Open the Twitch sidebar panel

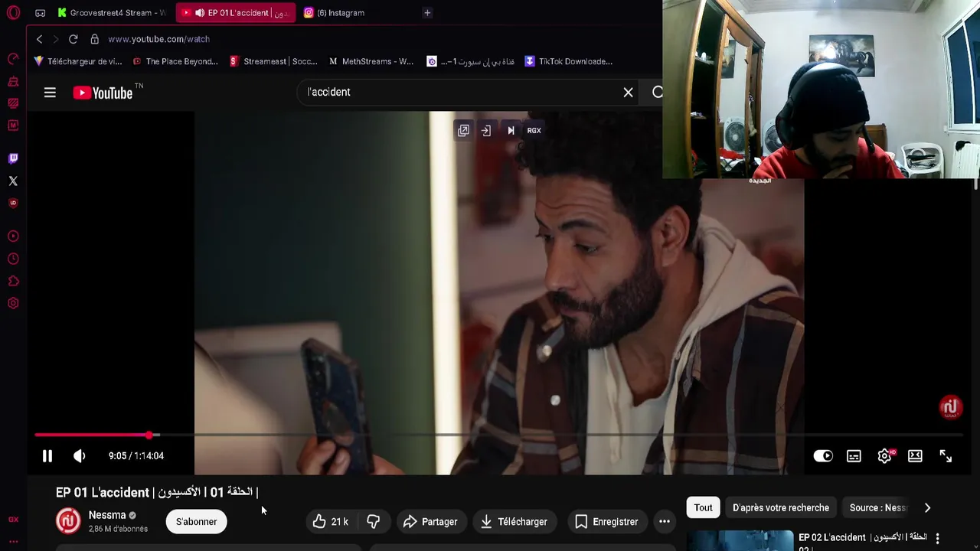tap(13, 158)
